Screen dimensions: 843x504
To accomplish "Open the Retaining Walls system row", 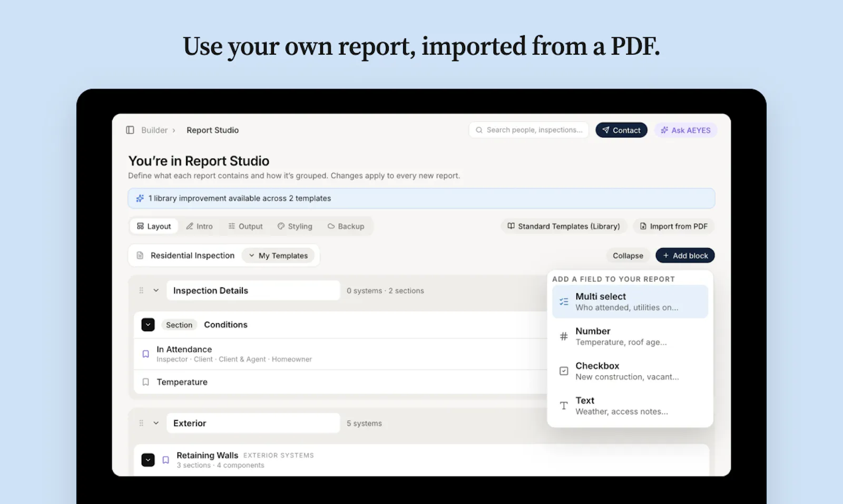I will point(421,460).
